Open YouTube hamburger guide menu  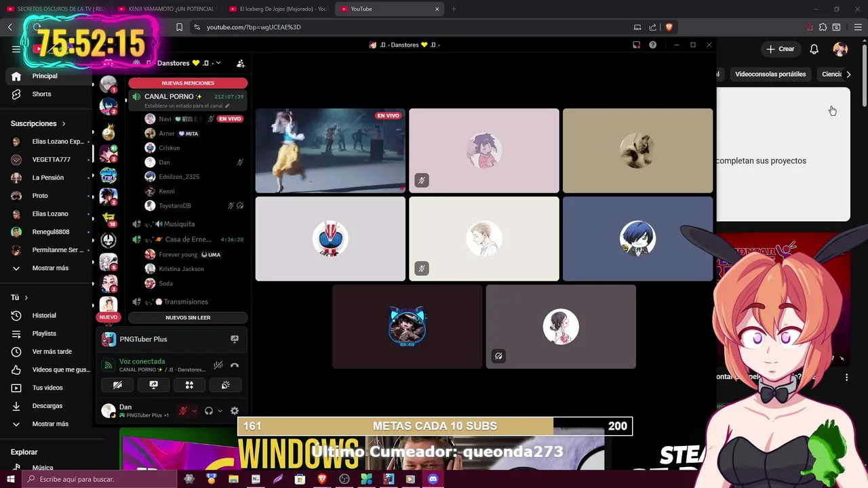pyautogui.click(x=16, y=49)
